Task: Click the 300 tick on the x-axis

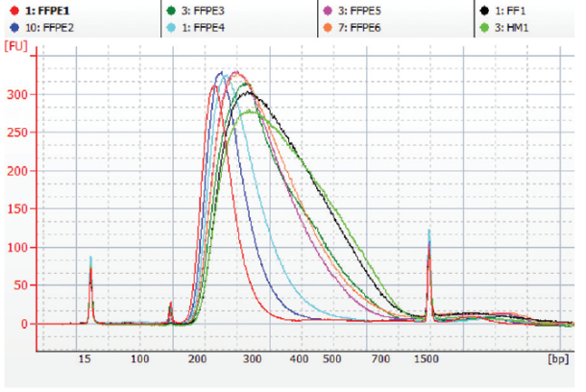Action: (x=252, y=358)
